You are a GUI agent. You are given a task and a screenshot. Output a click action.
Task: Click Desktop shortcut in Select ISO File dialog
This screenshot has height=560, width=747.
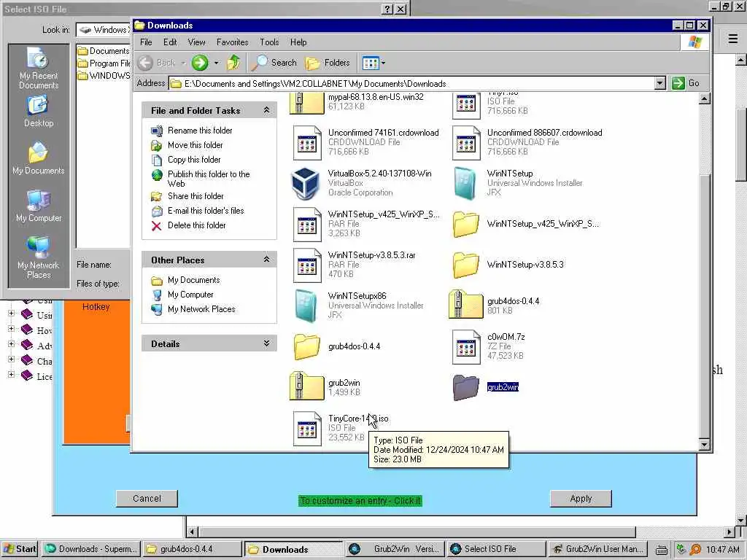(39, 112)
